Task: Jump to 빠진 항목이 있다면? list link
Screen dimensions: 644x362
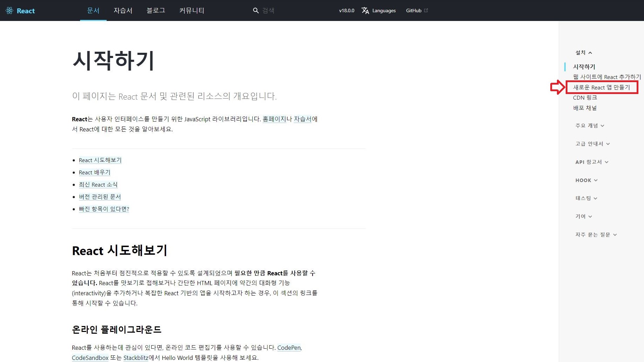Action: 104,209
